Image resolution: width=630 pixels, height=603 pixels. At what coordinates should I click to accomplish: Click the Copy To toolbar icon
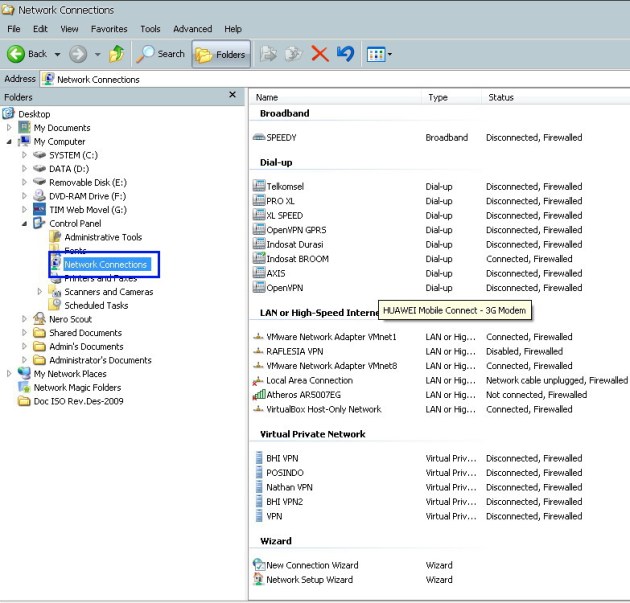[x=294, y=54]
